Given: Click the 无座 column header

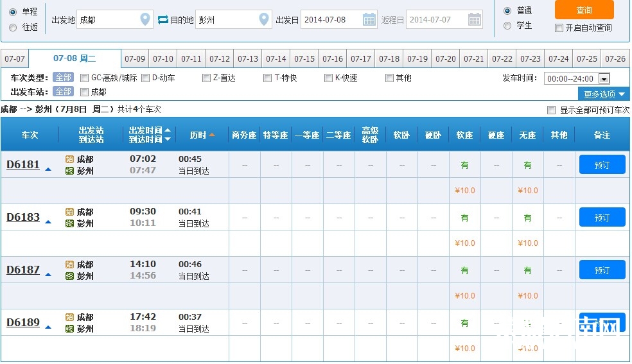Looking at the screenshot, I should point(527,135).
